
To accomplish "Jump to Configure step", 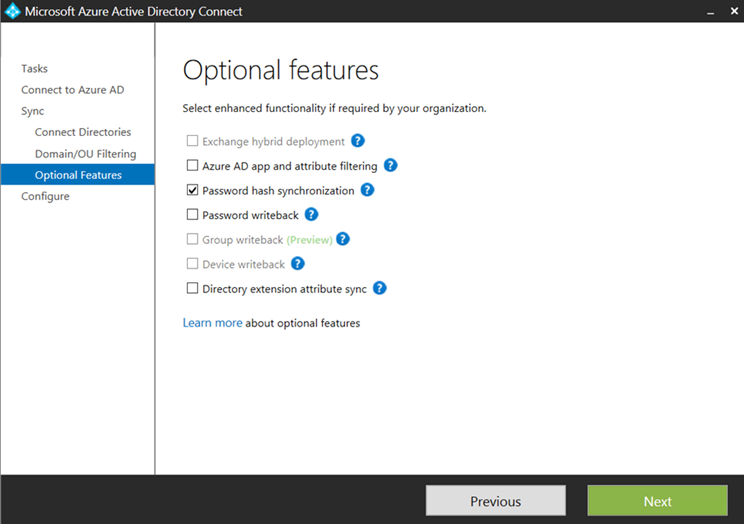I will [x=45, y=196].
